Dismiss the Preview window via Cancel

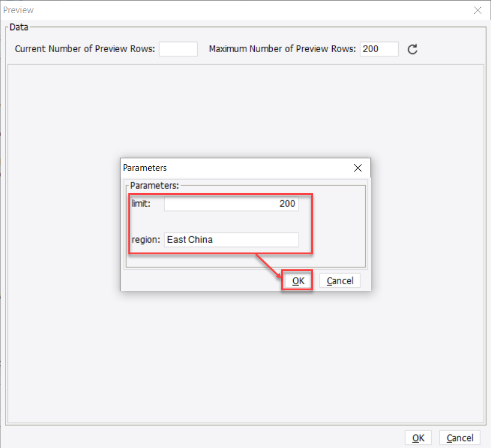459,437
